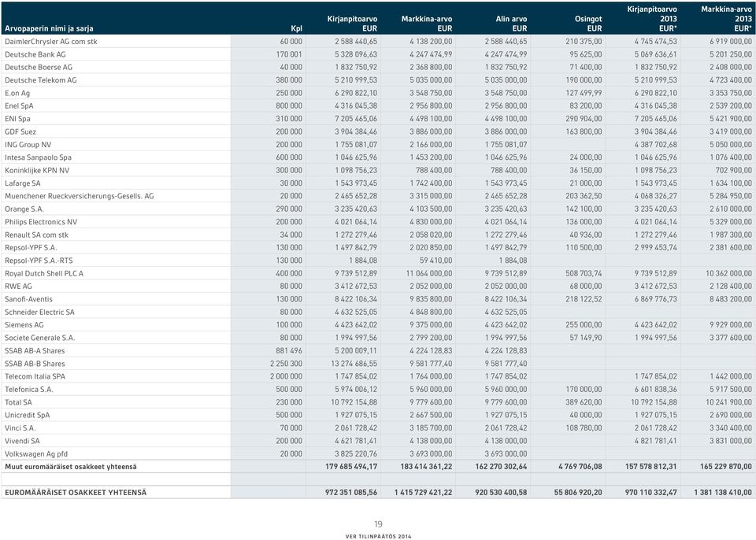The height and width of the screenshot is (540, 756).
Task: Select the 'Royal Dutch Shell PLC A' row name
Action: tap(44, 274)
